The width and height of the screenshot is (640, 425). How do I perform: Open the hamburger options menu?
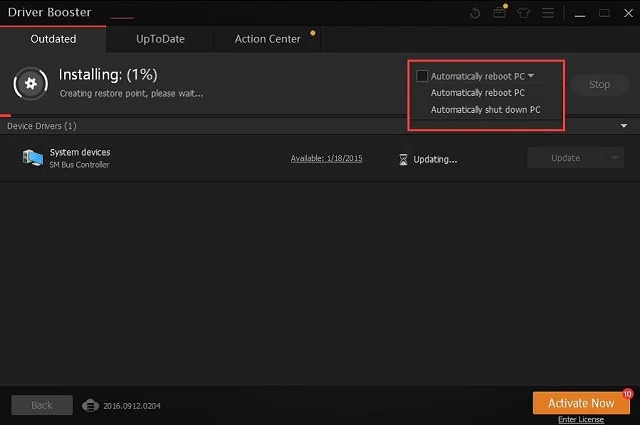[x=548, y=13]
